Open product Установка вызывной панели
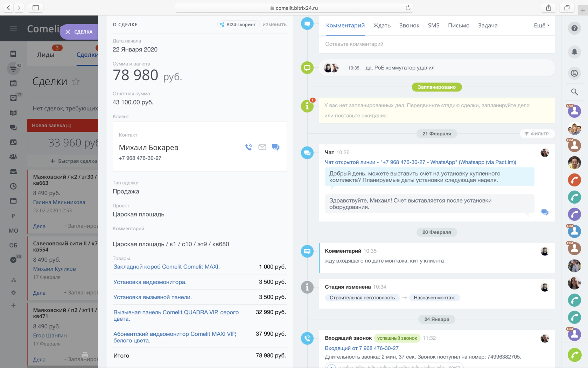Image resolution: width=588 pixels, height=368 pixels. point(153,297)
